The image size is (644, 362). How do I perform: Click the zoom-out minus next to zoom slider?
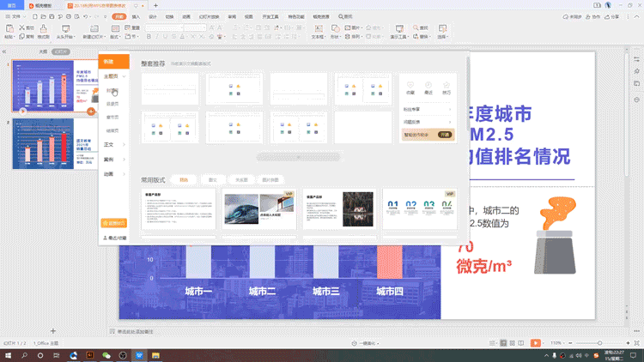pos(570,343)
